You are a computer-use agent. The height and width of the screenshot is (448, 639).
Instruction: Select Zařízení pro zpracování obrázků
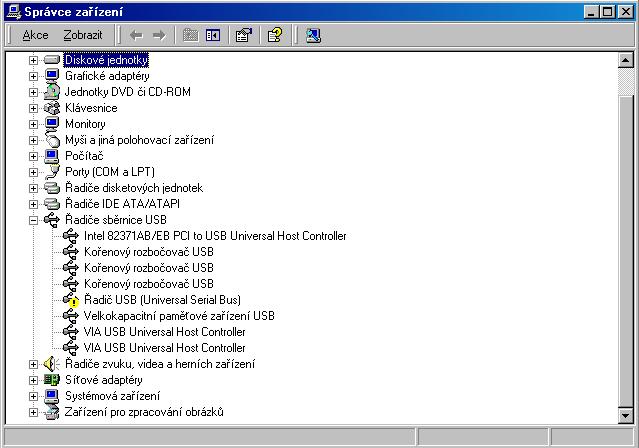[144, 412]
